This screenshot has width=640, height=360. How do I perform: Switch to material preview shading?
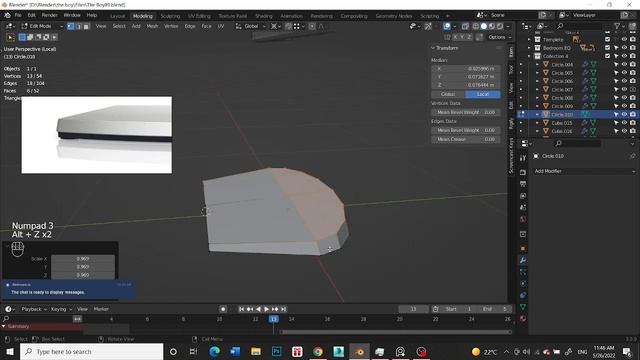(x=492, y=26)
